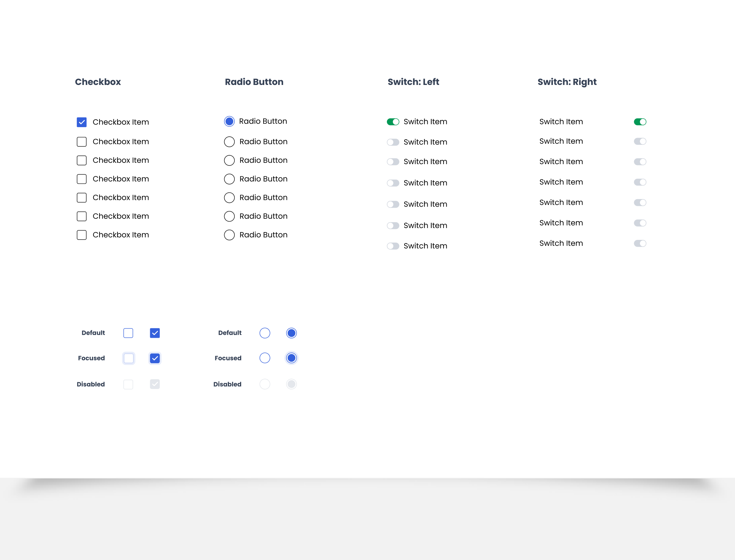Viewport: 735px width, 560px height.
Task: Click Disabled selected radio sample
Action: point(291,384)
